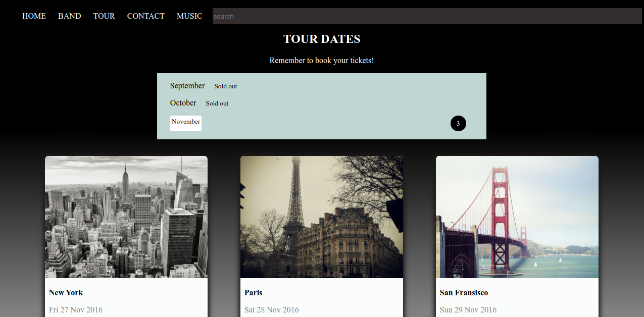644x317 pixels.
Task: Click the Sun 29 Nov 2016 date
Action: 468,309
